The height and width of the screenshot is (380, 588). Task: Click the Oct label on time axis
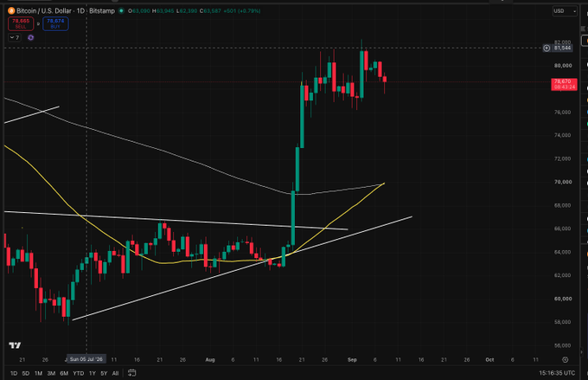pyautogui.click(x=489, y=360)
